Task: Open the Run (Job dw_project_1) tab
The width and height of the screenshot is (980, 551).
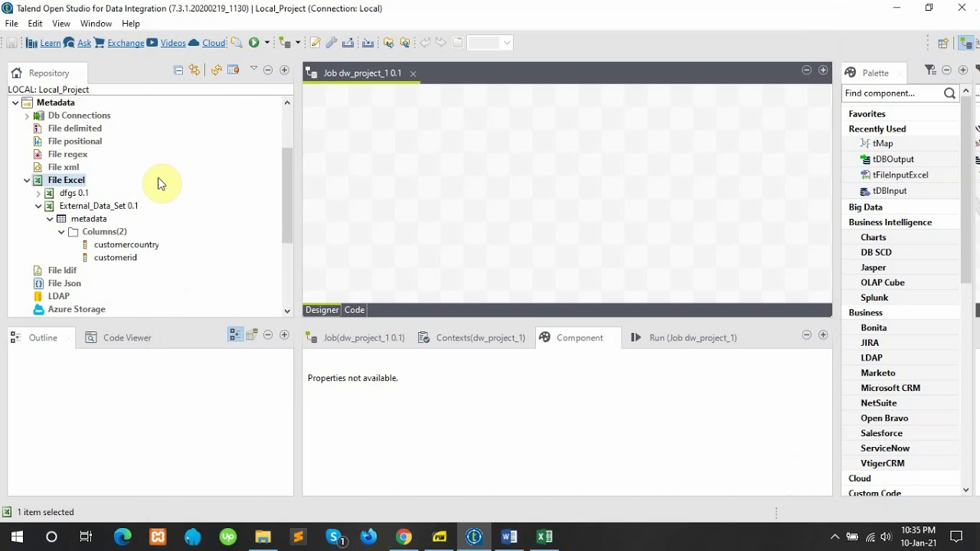Action: 684,337
